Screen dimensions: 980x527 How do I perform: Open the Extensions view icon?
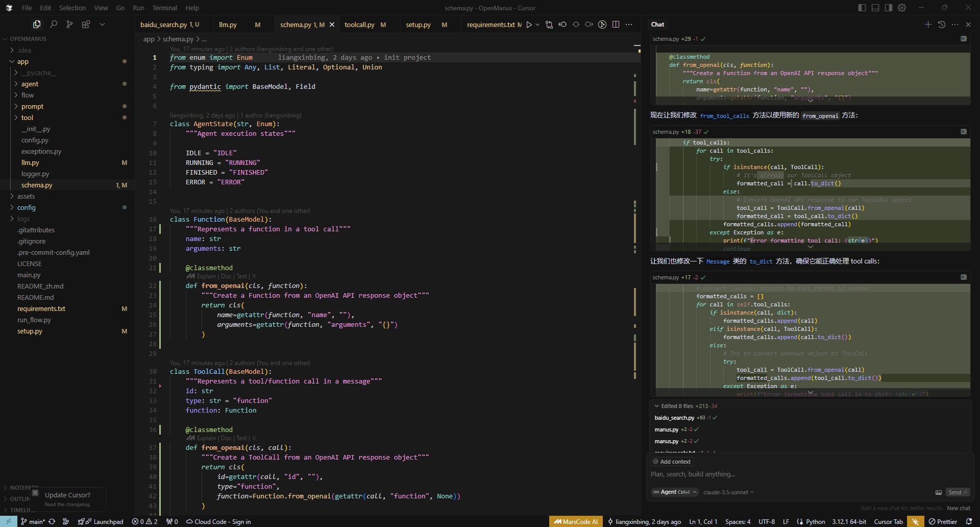[x=86, y=24]
